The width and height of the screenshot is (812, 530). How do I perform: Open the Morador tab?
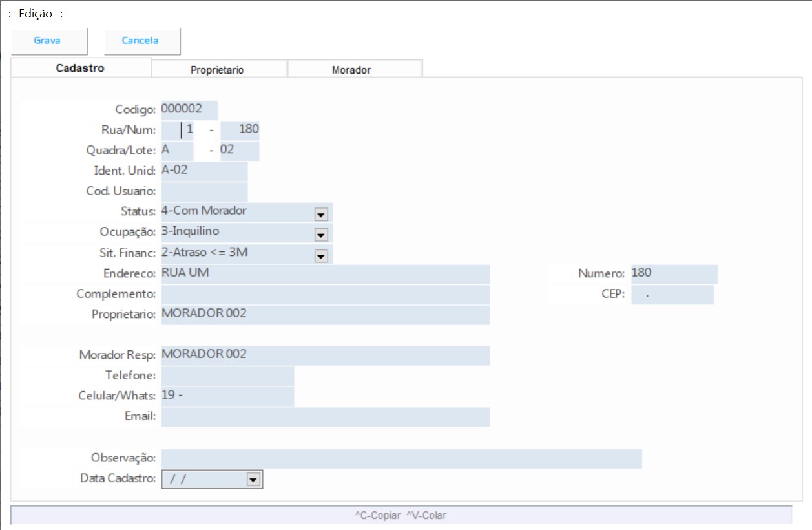(351, 70)
